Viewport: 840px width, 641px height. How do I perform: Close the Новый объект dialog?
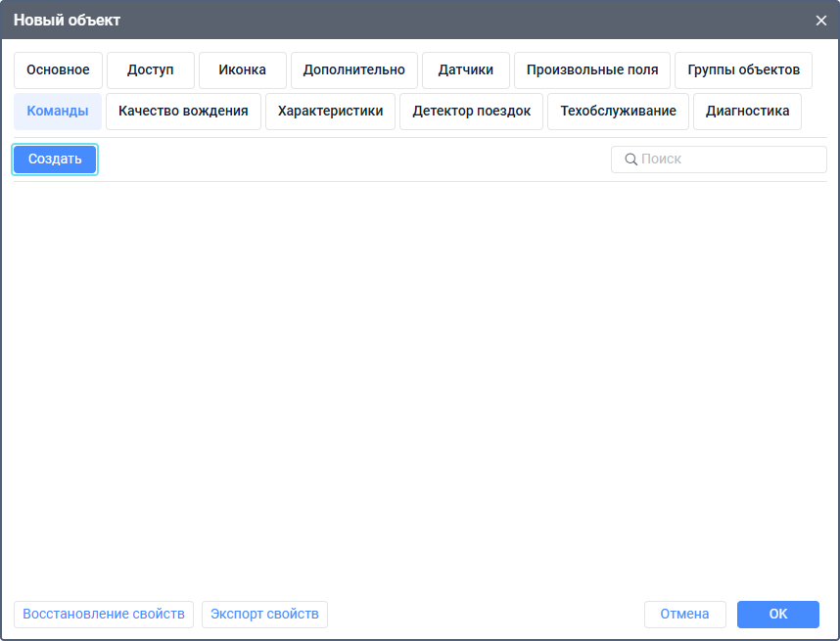(820, 21)
